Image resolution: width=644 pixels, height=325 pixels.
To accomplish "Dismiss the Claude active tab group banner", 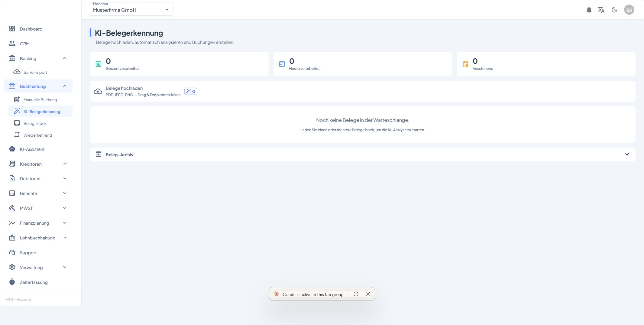I will pos(368,294).
